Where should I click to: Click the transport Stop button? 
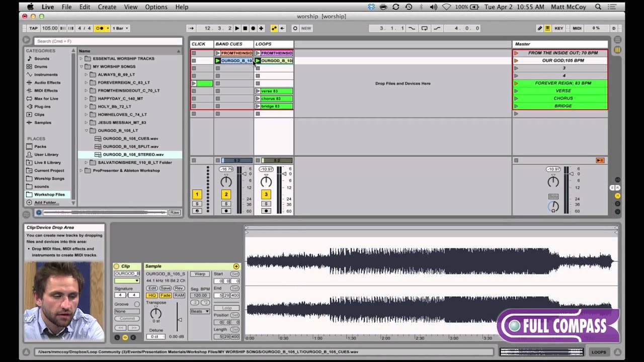coord(245,28)
